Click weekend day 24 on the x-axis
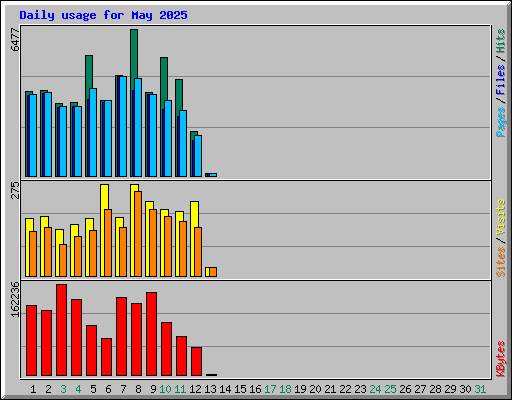Viewport: 512px width, 400px height. (375, 389)
